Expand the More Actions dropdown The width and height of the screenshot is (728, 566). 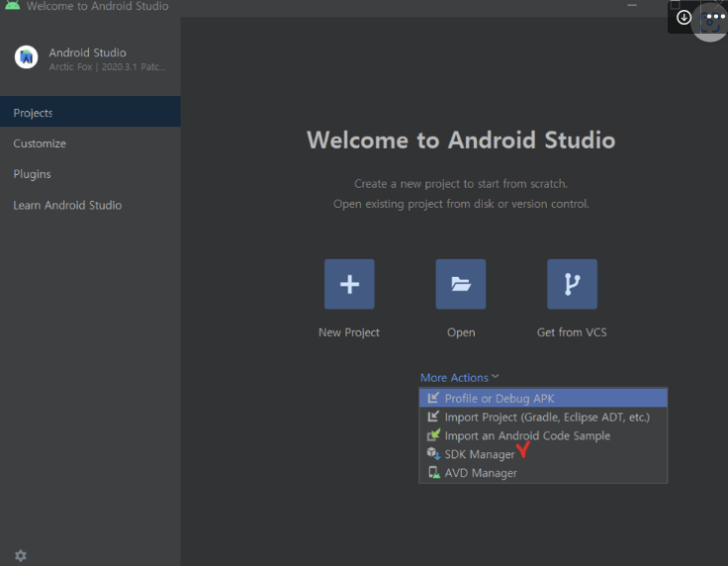tap(459, 377)
